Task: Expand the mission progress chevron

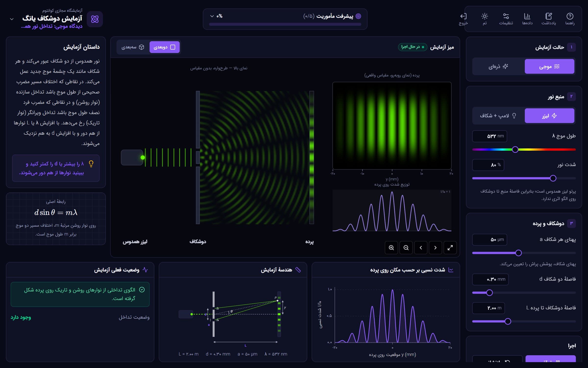Action: click(212, 16)
